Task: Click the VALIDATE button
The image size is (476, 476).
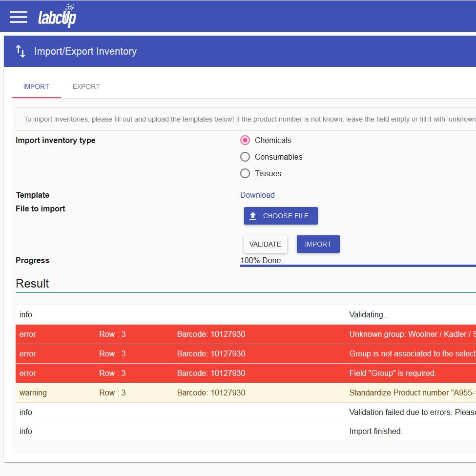Action: 265,244
